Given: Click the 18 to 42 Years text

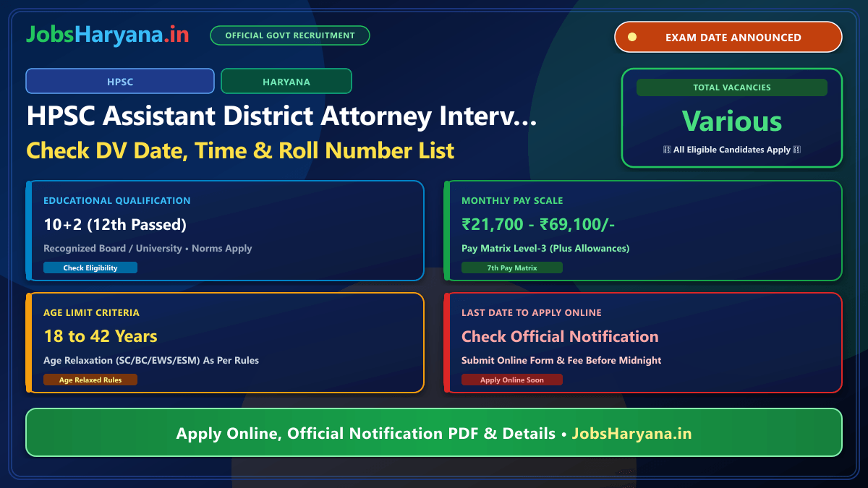Looking at the screenshot, I should (101, 336).
